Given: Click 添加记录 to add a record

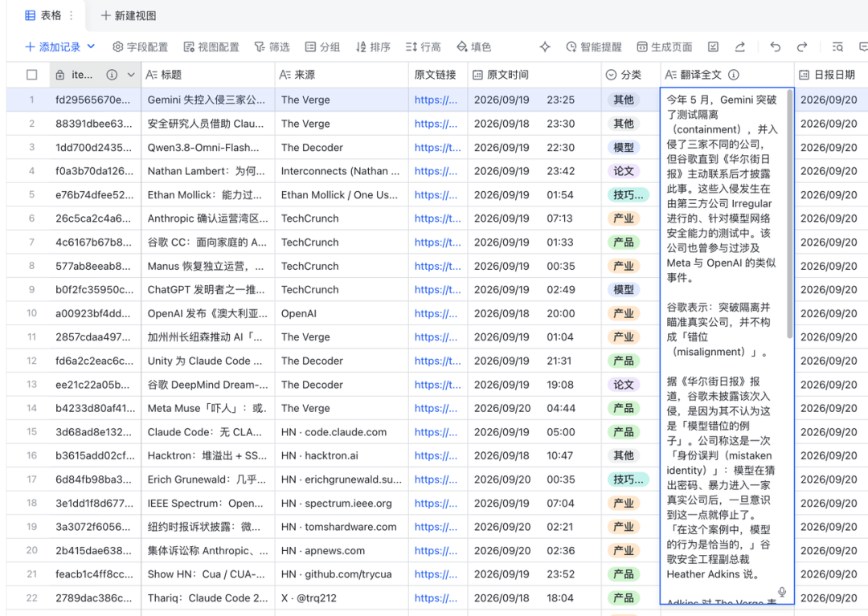Looking at the screenshot, I should tap(53, 47).
